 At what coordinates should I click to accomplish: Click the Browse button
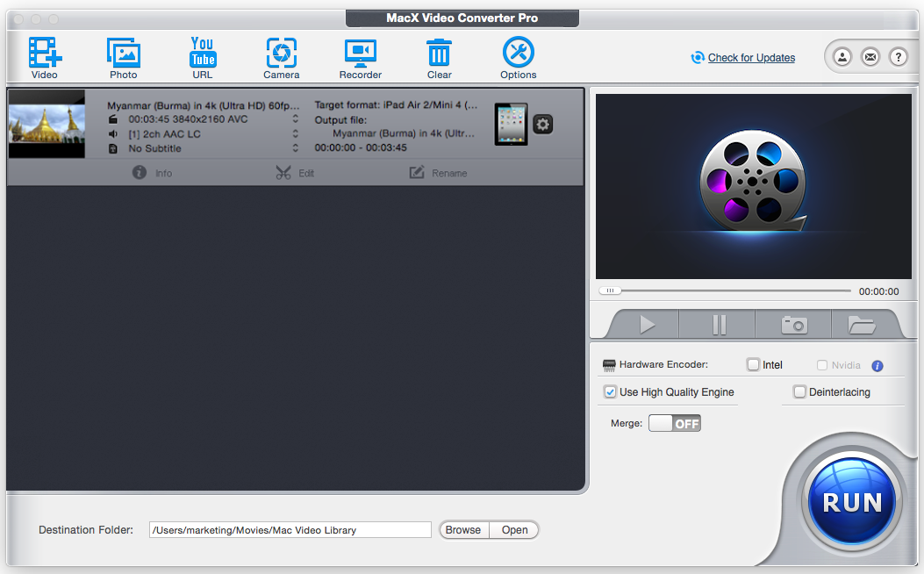click(x=463, y=530)
